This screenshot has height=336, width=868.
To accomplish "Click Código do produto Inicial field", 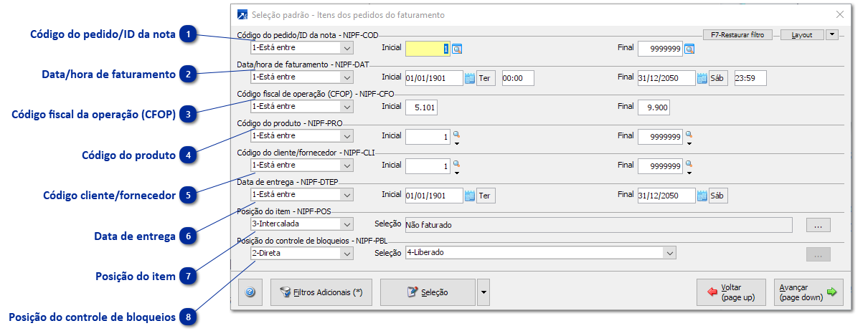I will click(x=428, y=136).
